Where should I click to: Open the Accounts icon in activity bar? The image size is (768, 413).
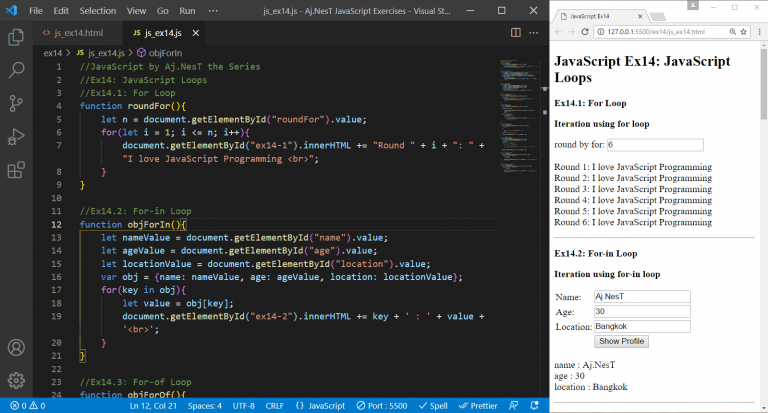(16, 348)
